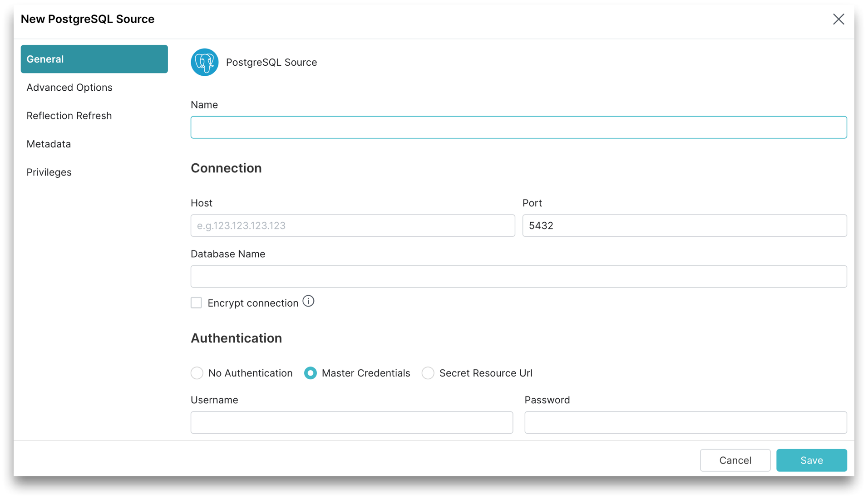
Task: Switch to the Advanced Options section
Action: pos(69,87)
